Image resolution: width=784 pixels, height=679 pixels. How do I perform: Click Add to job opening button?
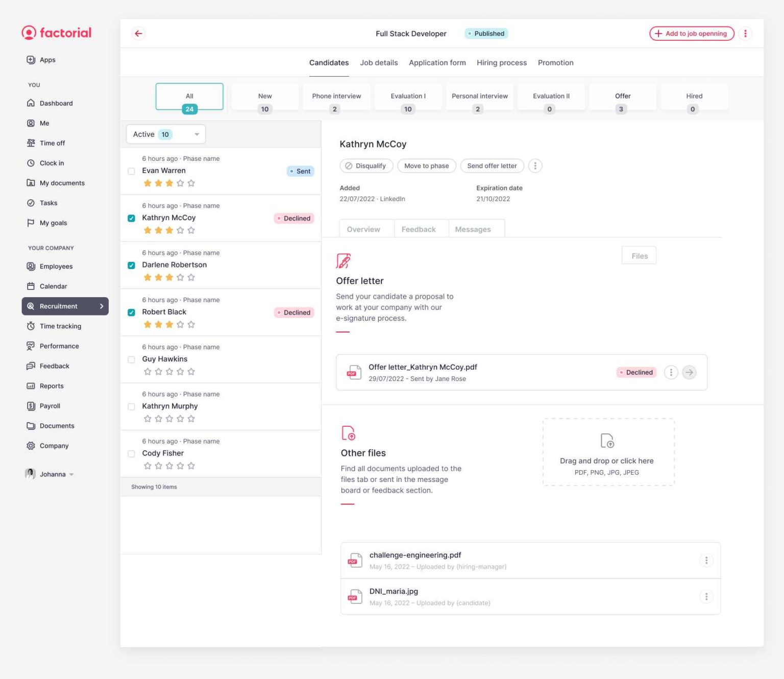pos(691,34)
